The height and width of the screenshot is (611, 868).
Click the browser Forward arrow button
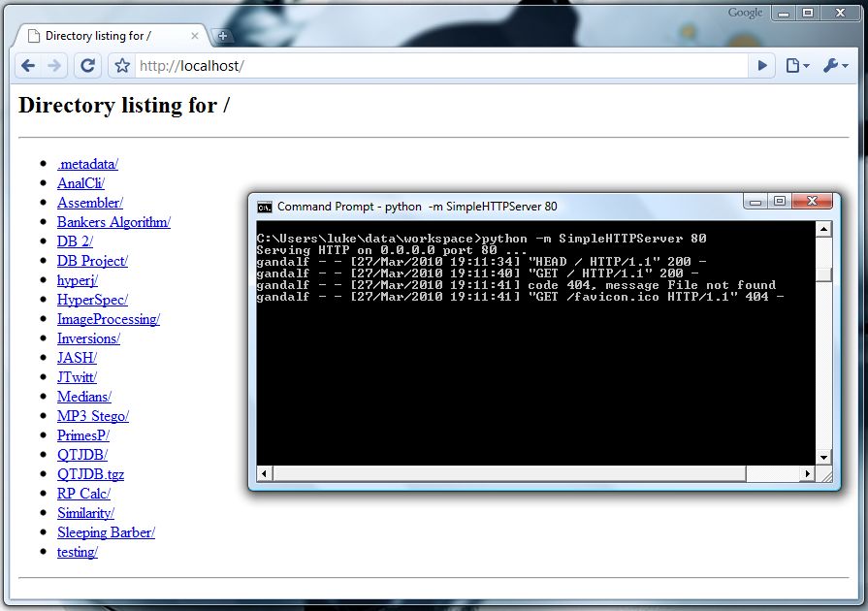[x=54, y=66]
